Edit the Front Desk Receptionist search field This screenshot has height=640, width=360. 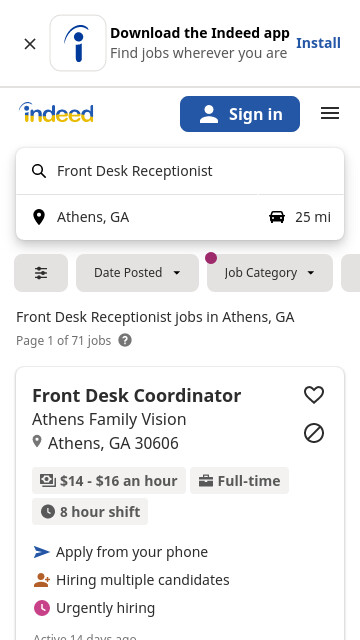180,171
